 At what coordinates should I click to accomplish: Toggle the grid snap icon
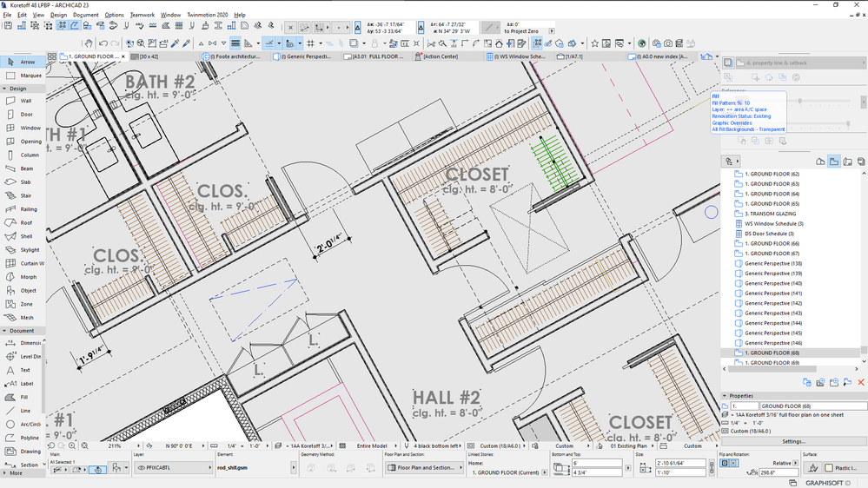click(310, 43)
